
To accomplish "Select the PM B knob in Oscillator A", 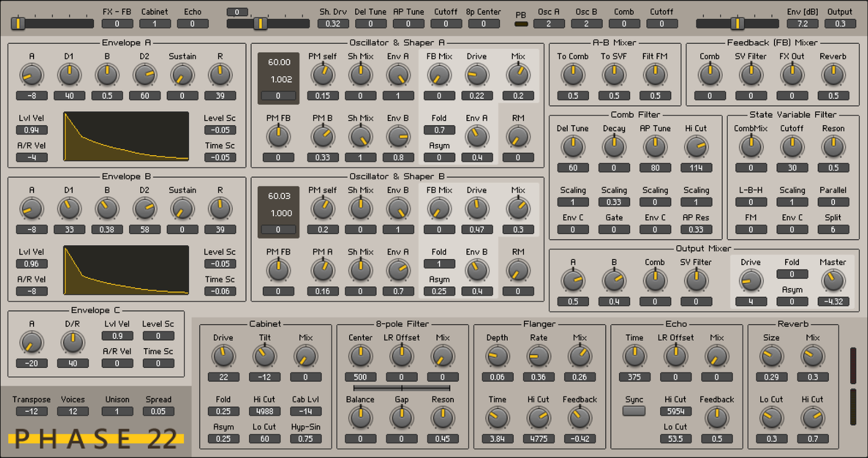I will pos(322,137).
